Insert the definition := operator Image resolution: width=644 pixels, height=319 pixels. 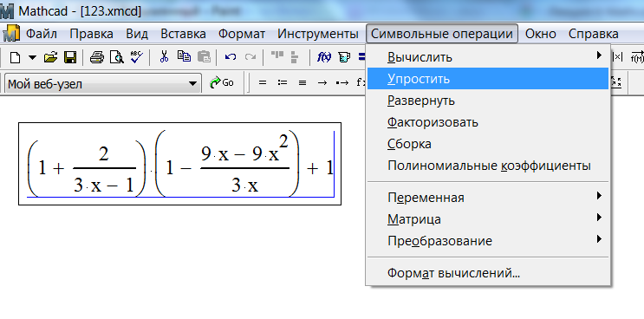tap(283, 82)
